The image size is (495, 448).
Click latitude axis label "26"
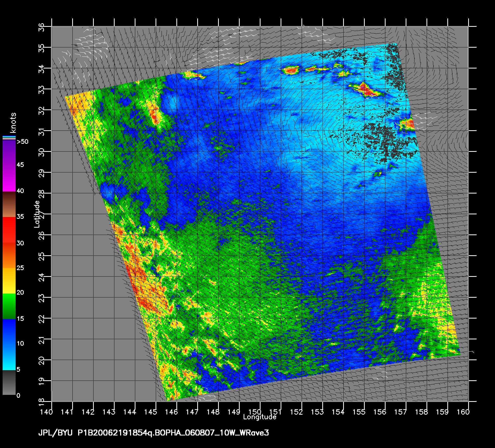pos(41,235)
